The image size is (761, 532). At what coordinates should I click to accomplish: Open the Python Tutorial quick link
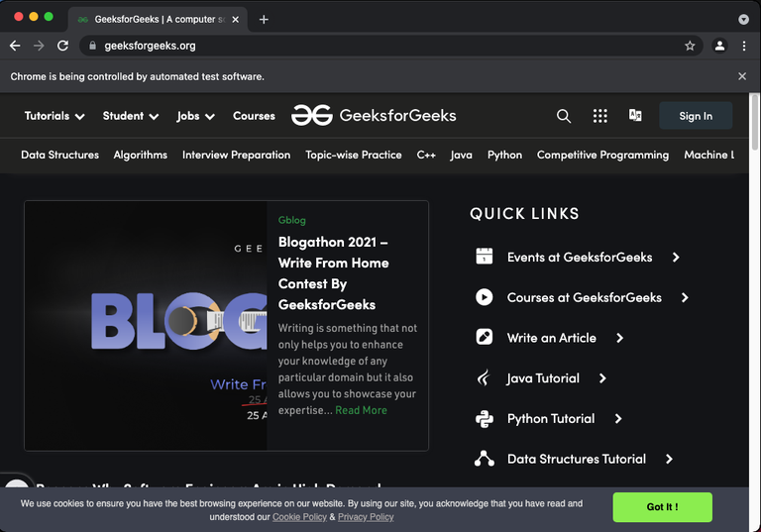coord(551,418)
